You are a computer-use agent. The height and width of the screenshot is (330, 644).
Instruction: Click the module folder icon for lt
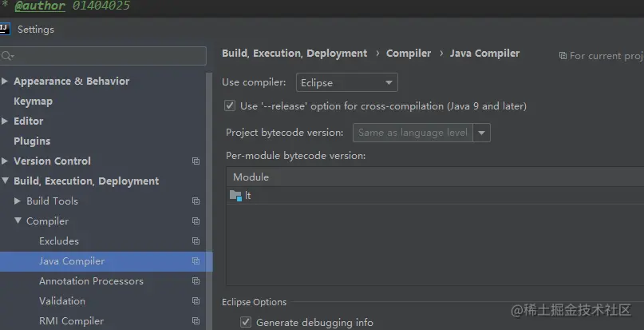235,196
